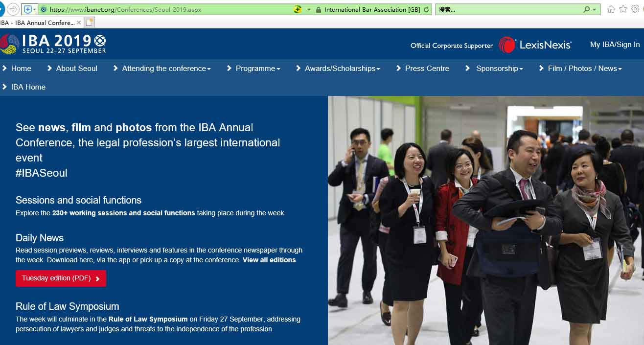Click the search magnifier icon
This screenshot has height=345, width=644.
pyautogui.click(x=587, y=9)
